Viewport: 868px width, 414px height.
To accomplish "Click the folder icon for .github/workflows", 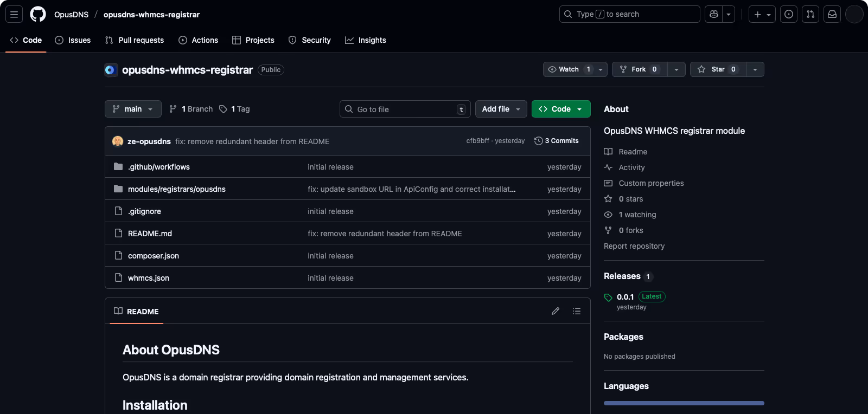I will click(118, 166).
